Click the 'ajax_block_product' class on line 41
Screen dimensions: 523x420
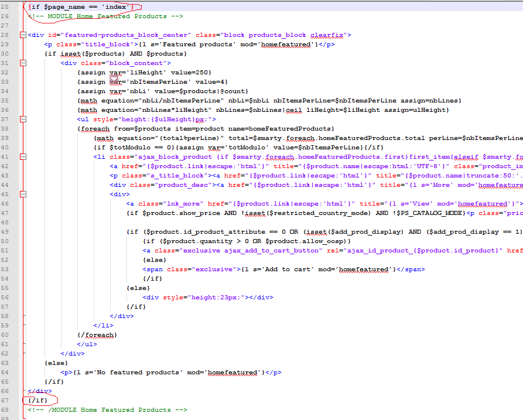click(x=175, y=157)
